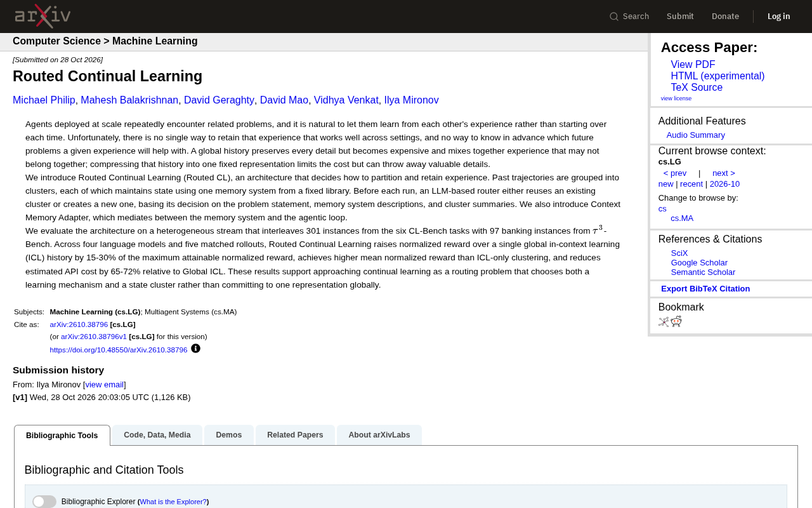Image resolution: width=812 pixels, height=508 pixels.
Task: Open HTML (experimental) version
Action: click(717, 76)
